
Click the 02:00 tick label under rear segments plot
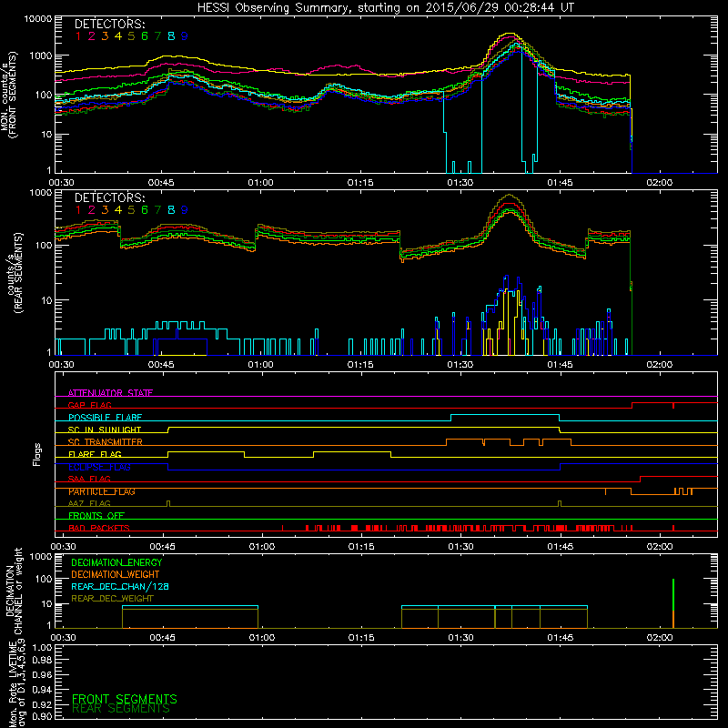pos(659,365)
